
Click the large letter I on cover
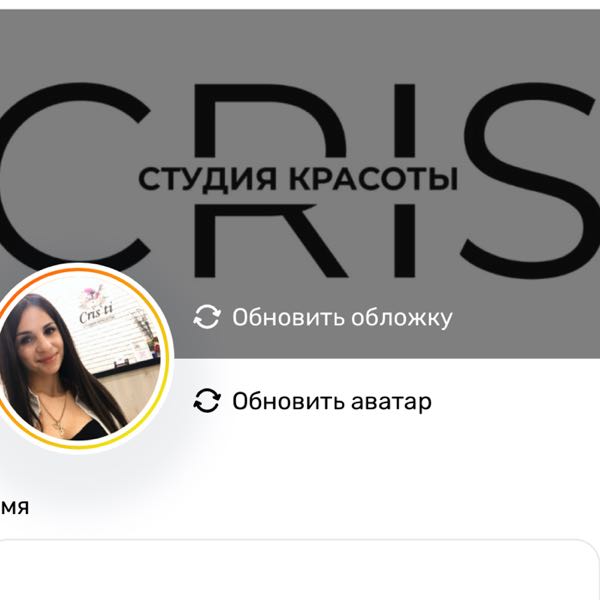(x=405, y=180)
